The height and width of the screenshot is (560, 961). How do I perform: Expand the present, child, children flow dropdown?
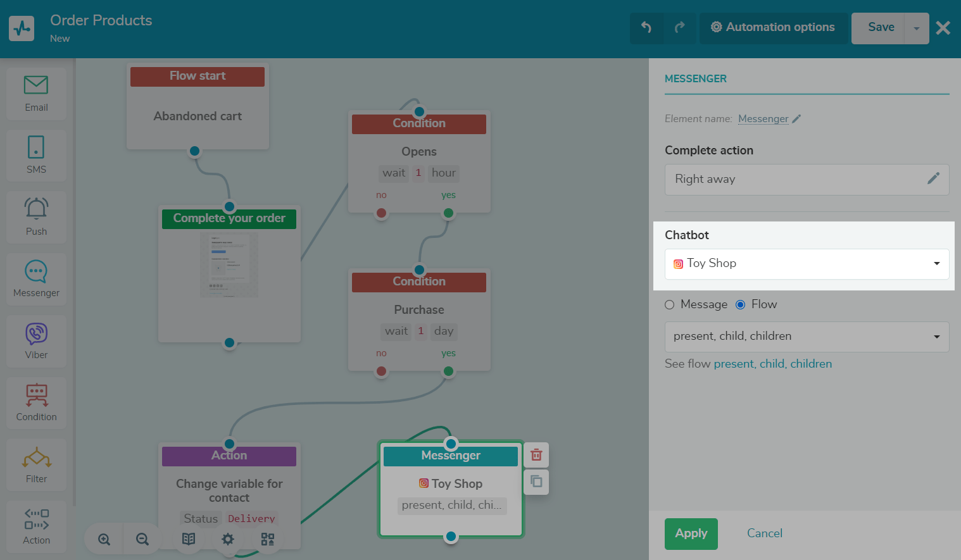pyautogui.click(x=807, y=337)
